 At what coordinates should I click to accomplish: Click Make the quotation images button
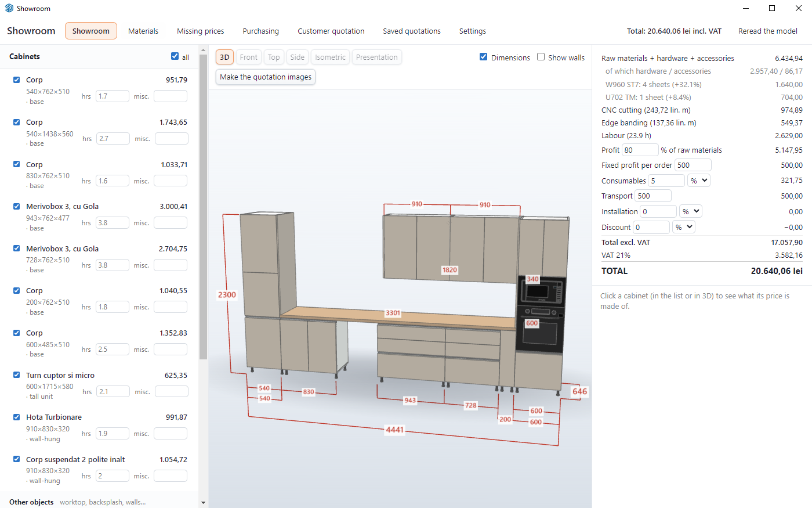point(266,77)
